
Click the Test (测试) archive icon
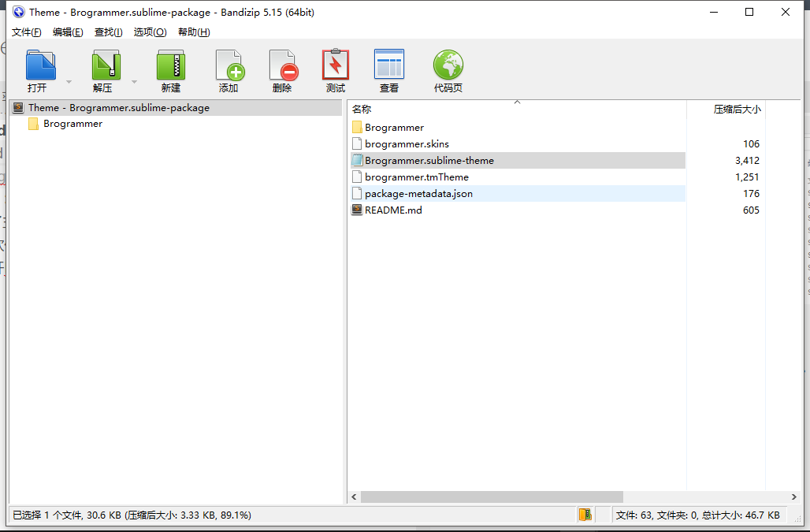[336, 64]
